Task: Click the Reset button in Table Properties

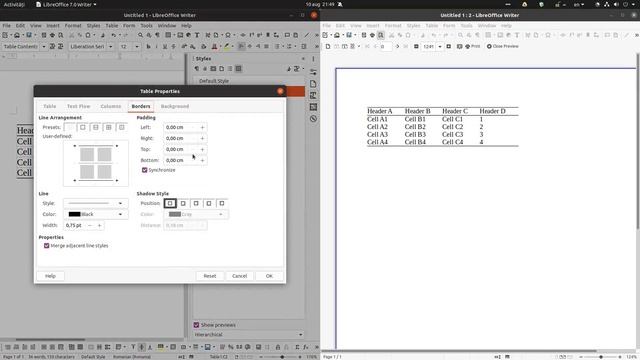Action: pos(210,276)
